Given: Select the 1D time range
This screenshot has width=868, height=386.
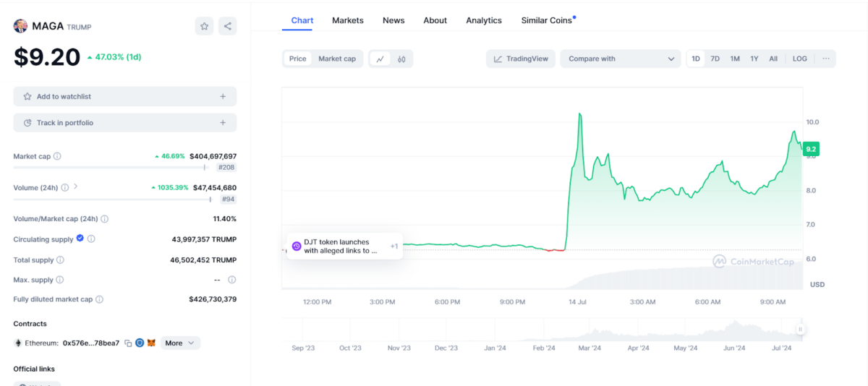Looking at the screenshot, I should pyautogui.click(x=696, y=59).
